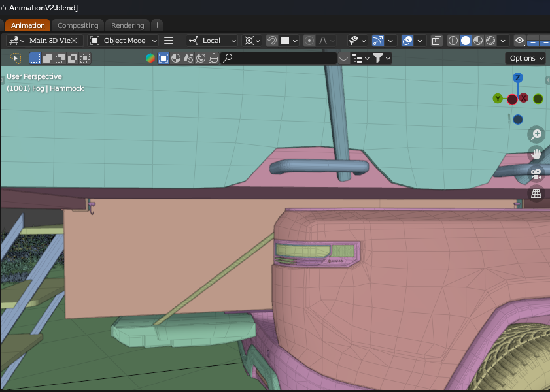The width and height of the screenshot is (550, 392).
Task: Switch to Material Preview shading
Action: [478, 41]
